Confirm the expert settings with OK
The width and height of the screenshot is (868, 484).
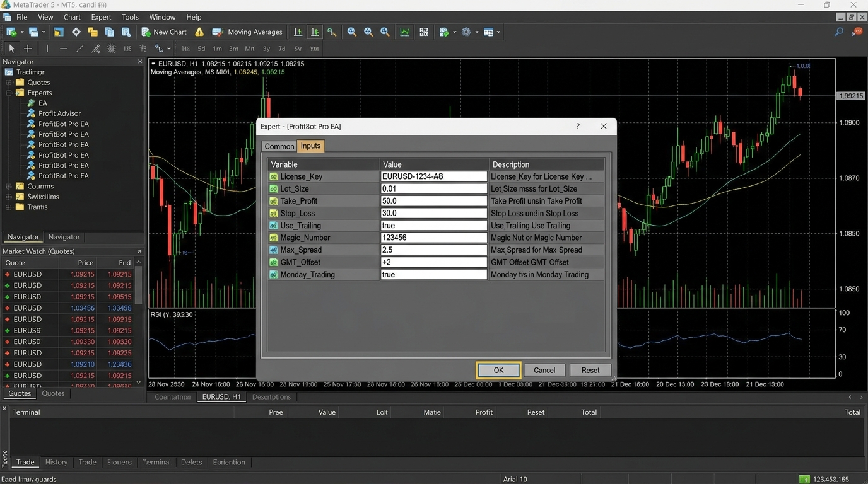tap(498, 370)
